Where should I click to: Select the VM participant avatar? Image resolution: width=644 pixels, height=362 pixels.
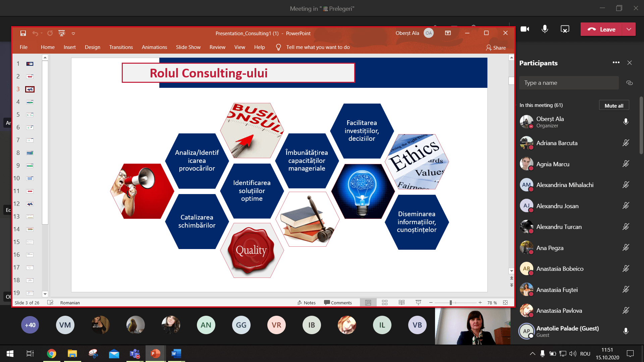65,325
